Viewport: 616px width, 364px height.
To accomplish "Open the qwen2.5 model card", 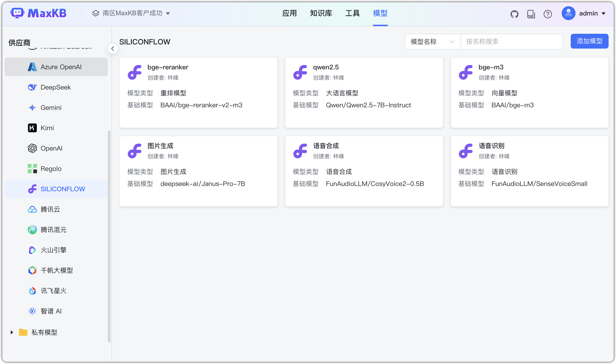I will 364,93.
